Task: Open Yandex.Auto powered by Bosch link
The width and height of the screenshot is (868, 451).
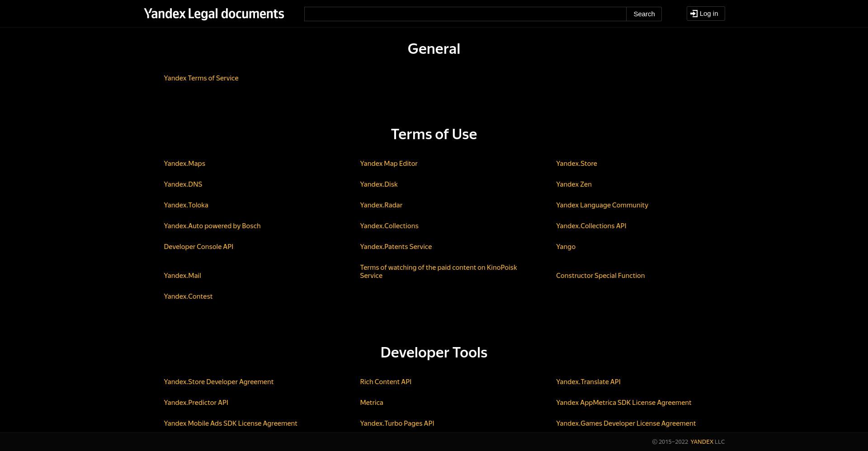Action: coord(212,226)
